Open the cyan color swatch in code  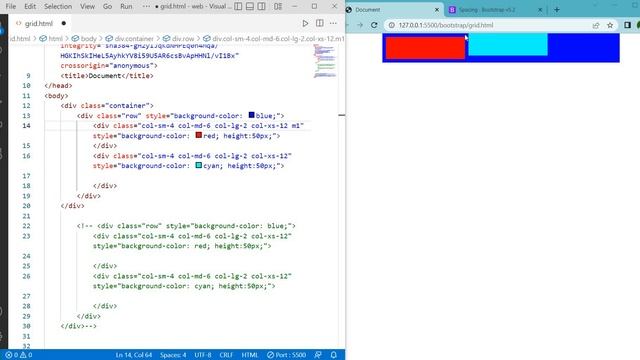coord(199,165)
